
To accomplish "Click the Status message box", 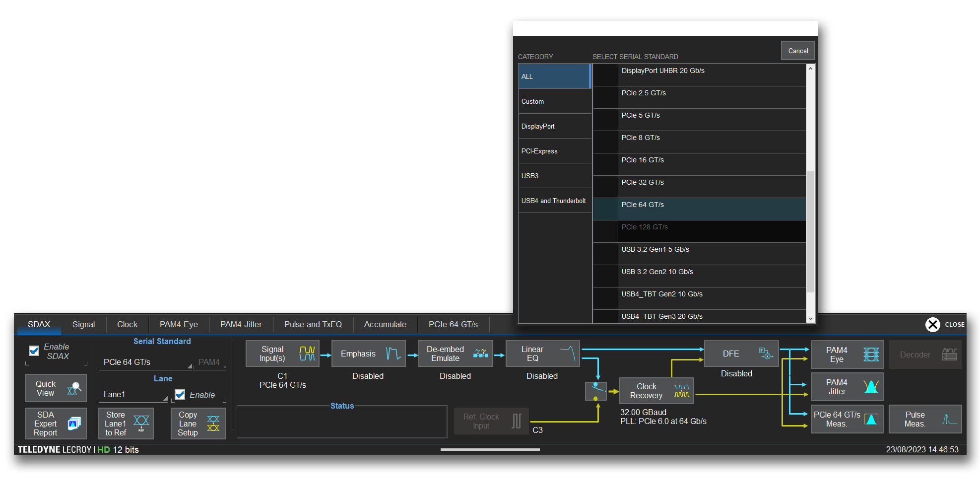I will [342, 422].
